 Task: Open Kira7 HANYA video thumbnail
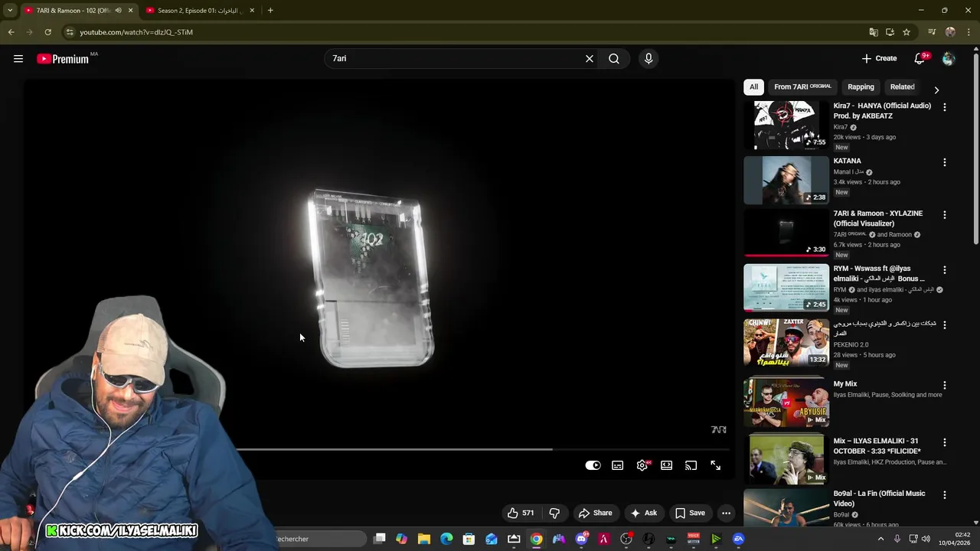coord(786,126)
